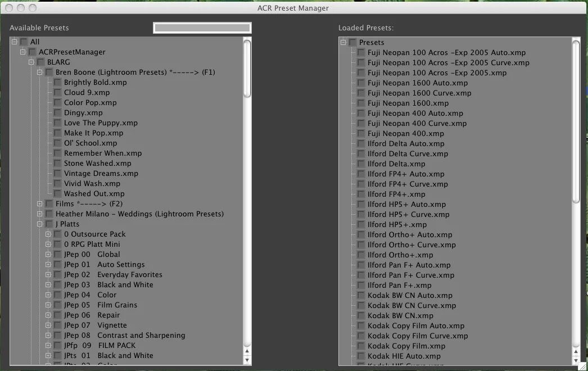Expand Heather Milano - Weddings folder

point(39,214)
